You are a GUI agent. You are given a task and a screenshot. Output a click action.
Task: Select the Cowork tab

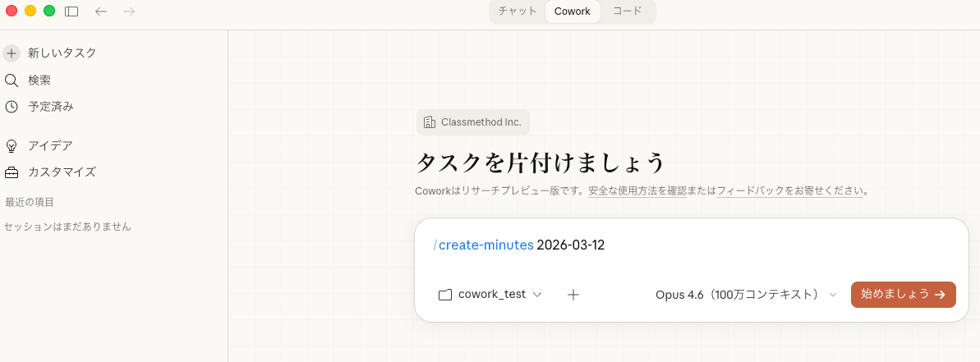[x=573, y=11]
